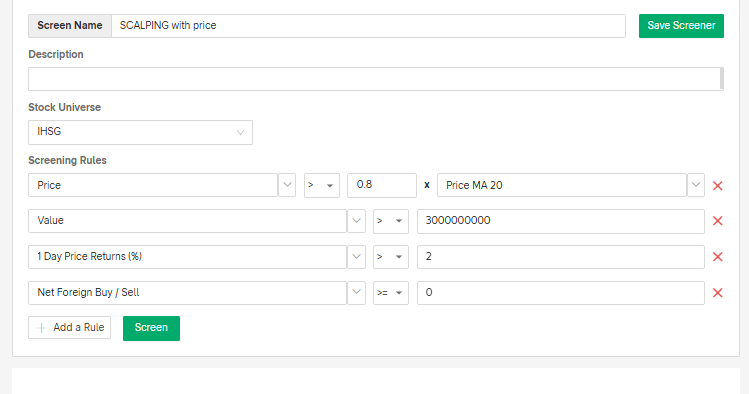
Task: Edit the Screen Name field
Action: (x=368, y=26)
